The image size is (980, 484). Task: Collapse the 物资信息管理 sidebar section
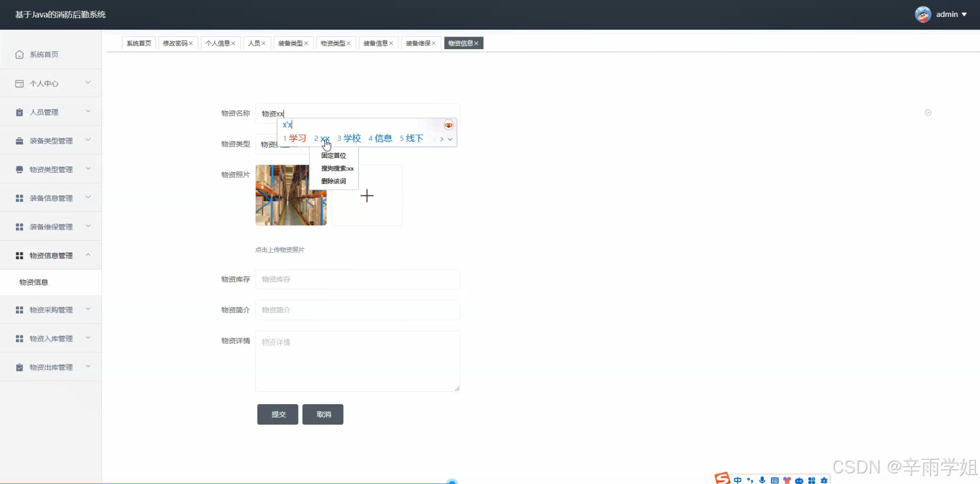coord(51,255)
